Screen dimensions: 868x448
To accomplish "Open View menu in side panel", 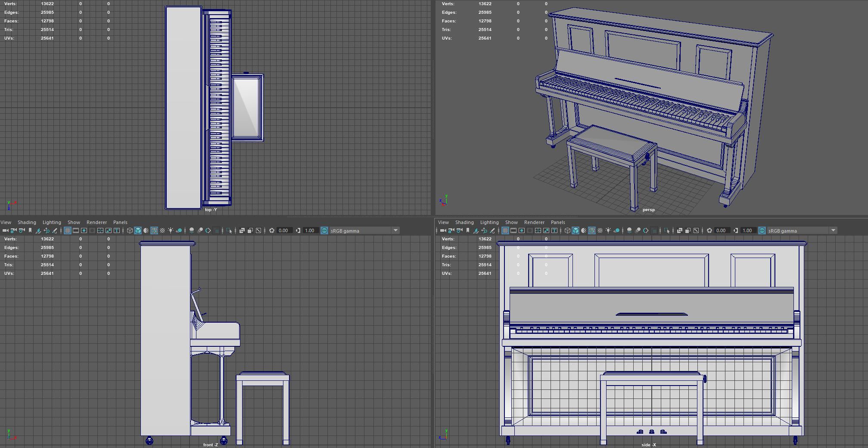I will click(443, 222).
